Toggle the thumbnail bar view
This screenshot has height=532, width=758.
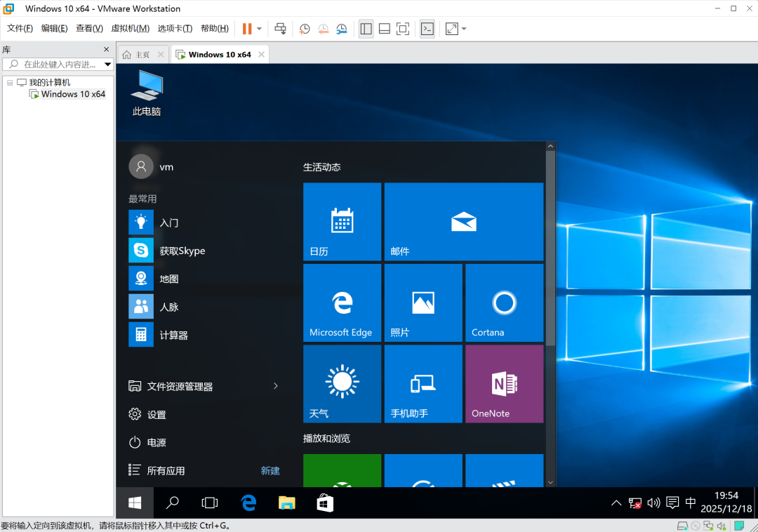click(x=385, y=29)
